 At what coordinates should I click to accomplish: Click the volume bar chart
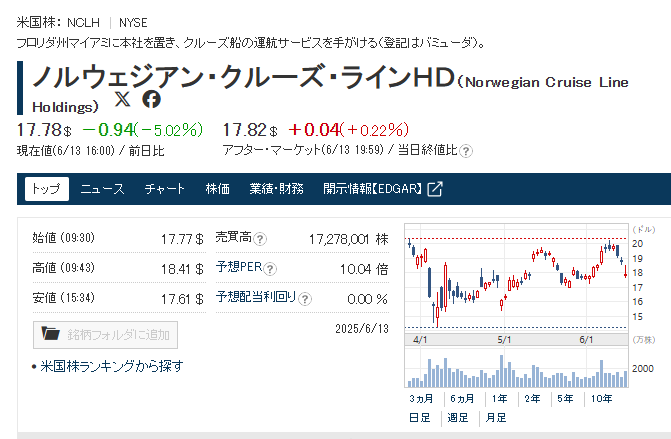click(x=517, y=368)
